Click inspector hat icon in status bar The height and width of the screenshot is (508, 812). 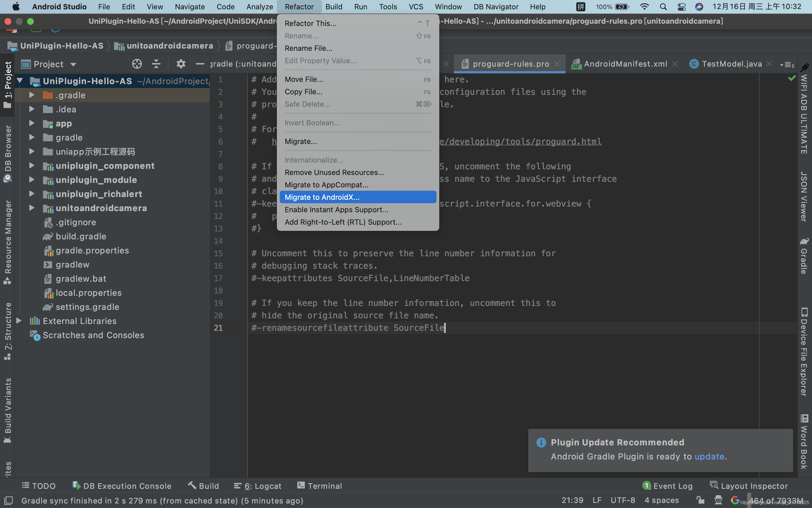pyautogui.click(x=718, y=500)
